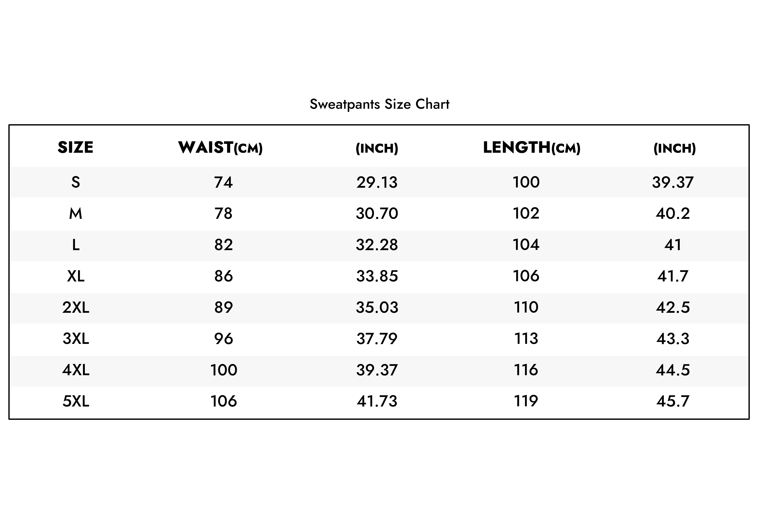Screen dimensions: 759x532
Task: Click waist inch value 35.03
Action: pyautogui.click(x=377, y=307)
